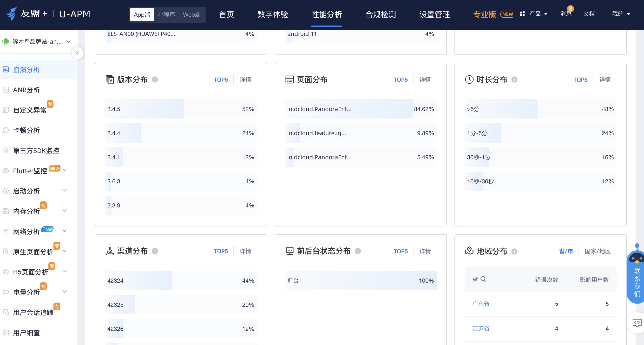
Task: Expand the 内存分析 submenu chevron
Action: 65,211
